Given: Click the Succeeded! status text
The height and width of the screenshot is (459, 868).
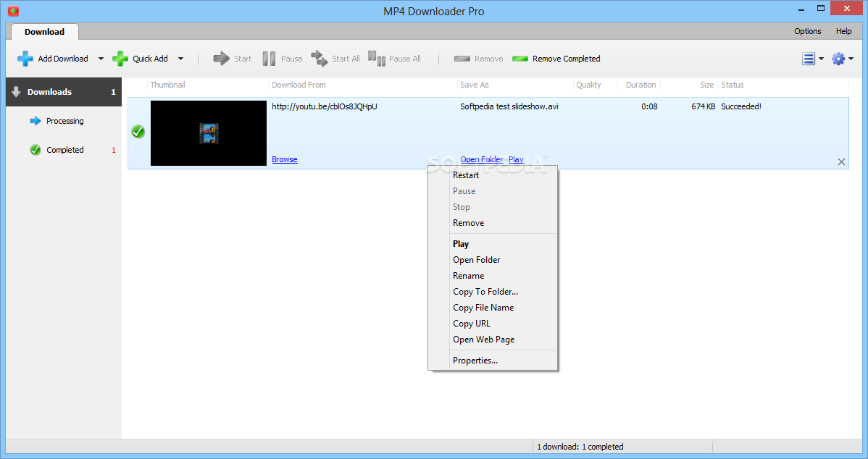Looking at the screenshot, I should 741,106.
